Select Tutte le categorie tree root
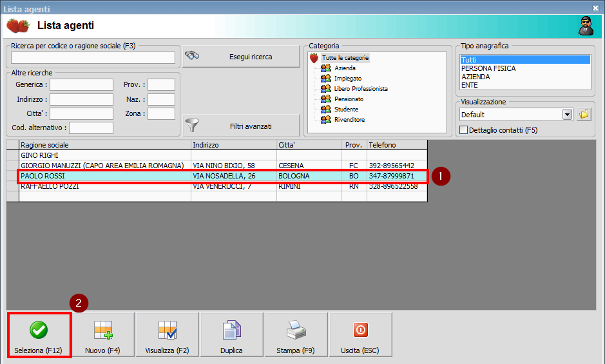 coord(345,58)
